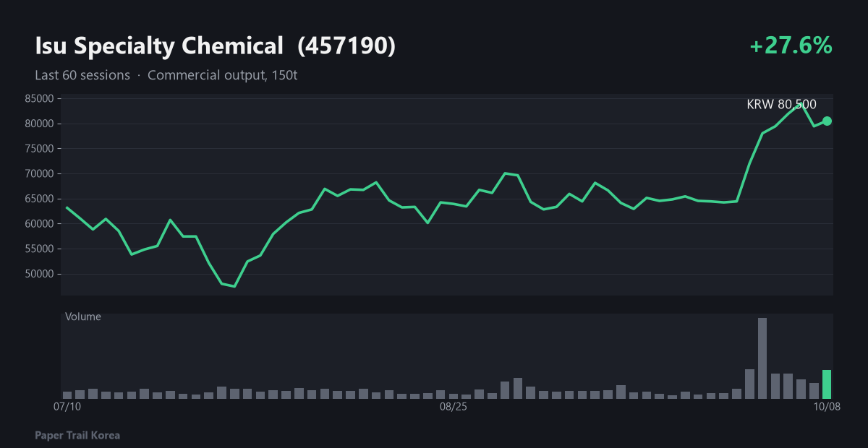Screen dimensions: 868x448
Task: Click the 80000 y-axis label
Action: [x=40, y=124]
